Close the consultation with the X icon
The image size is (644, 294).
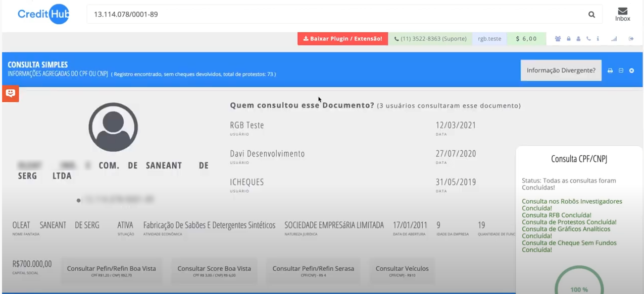point(631,71)
